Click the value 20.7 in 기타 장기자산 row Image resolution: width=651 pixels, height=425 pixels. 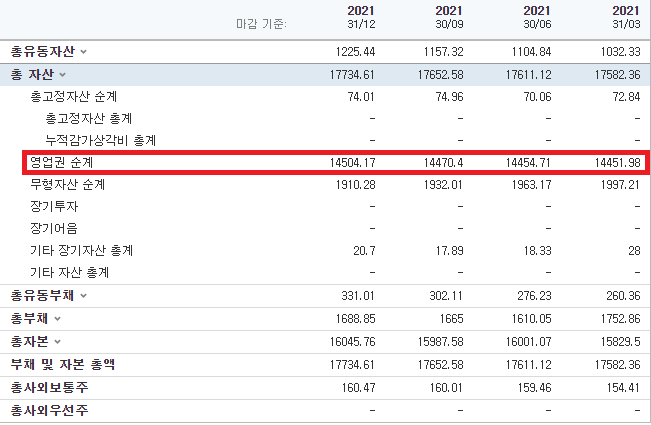[x=364, y=251]
